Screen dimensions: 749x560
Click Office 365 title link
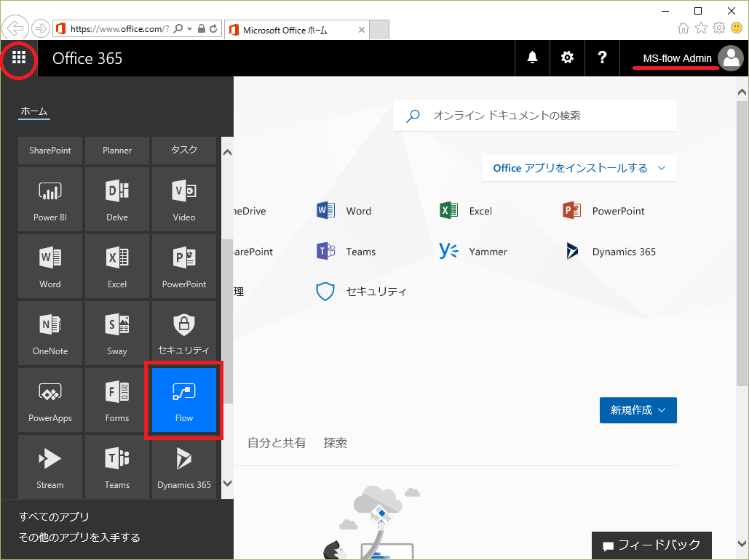click(87, 58)
